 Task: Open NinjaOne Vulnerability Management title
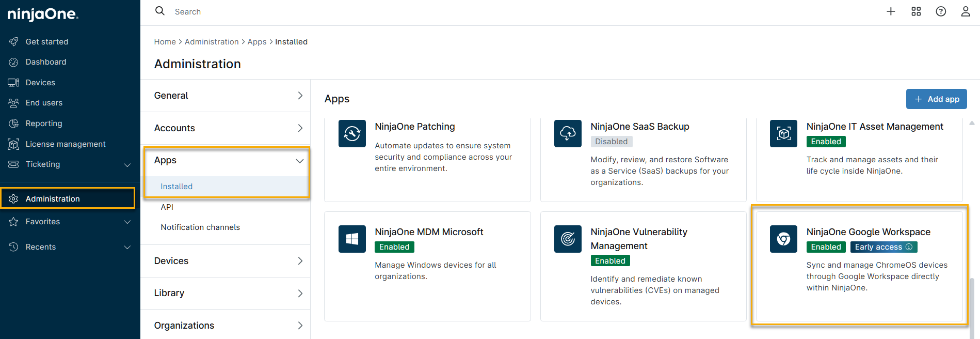point(639,239)
